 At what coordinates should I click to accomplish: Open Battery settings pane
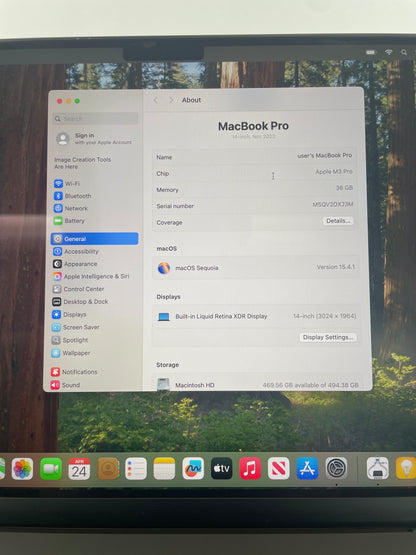pyautogui.click(x=69, y=221)
